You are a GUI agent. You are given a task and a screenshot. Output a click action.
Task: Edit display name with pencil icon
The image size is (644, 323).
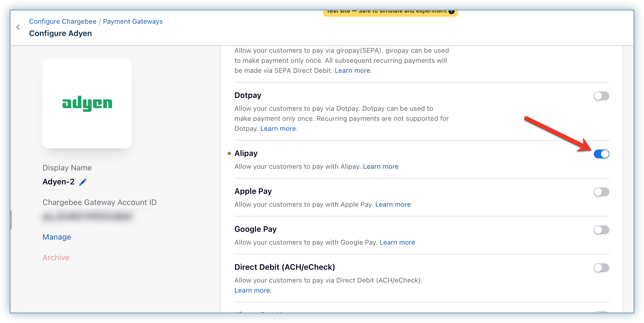[83, 182]
